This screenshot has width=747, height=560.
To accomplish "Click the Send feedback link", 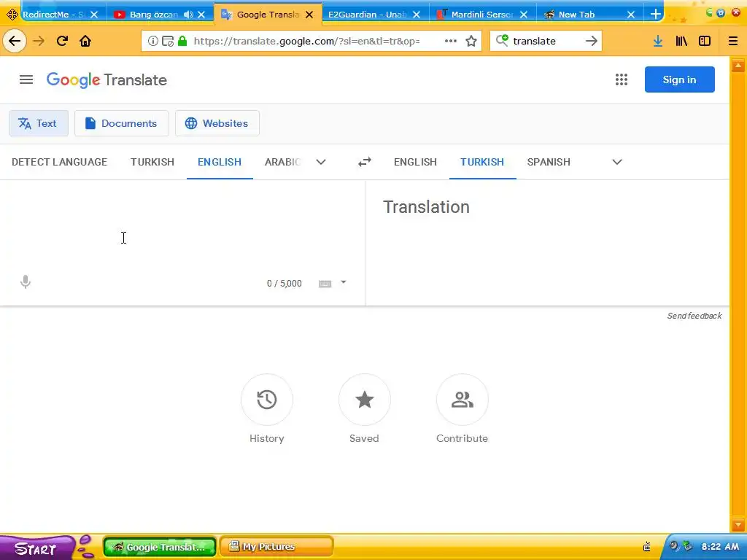I will pos(694,316).
